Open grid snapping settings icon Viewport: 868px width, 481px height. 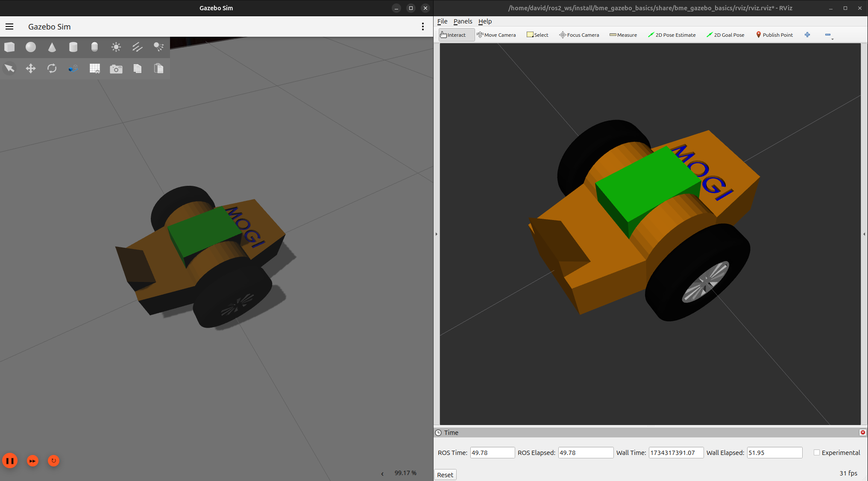click(x=94, y=68)
